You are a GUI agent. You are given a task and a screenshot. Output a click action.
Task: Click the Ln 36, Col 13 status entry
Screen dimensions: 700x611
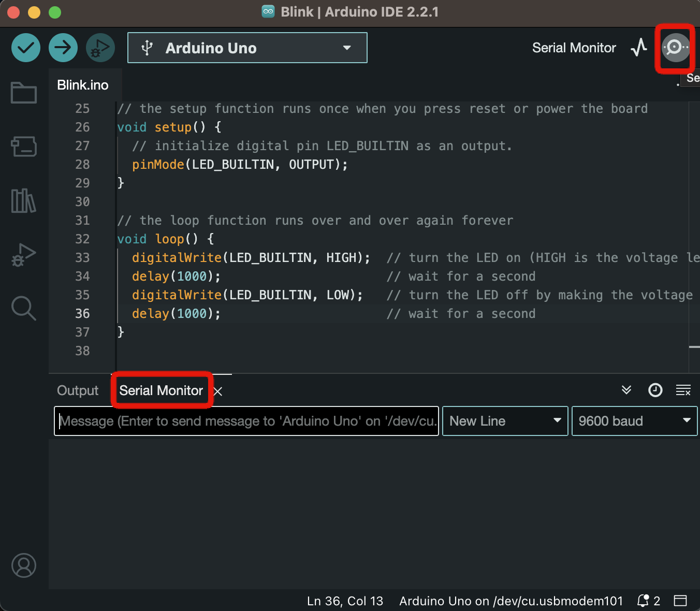(x=345, y=601)
